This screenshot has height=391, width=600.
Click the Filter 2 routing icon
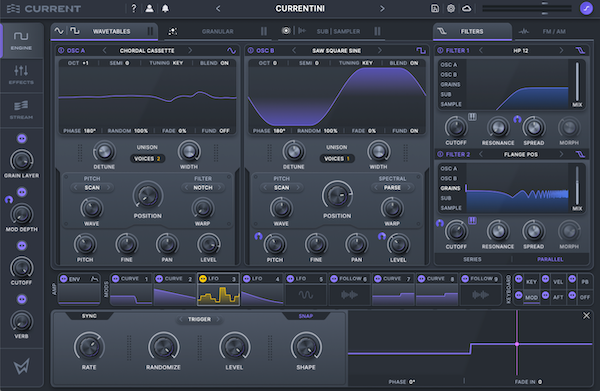580,154
